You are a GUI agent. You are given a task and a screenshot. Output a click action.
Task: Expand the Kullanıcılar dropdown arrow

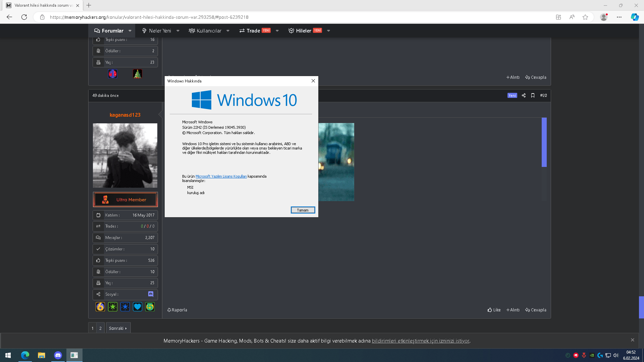click(x=228, y=31)
